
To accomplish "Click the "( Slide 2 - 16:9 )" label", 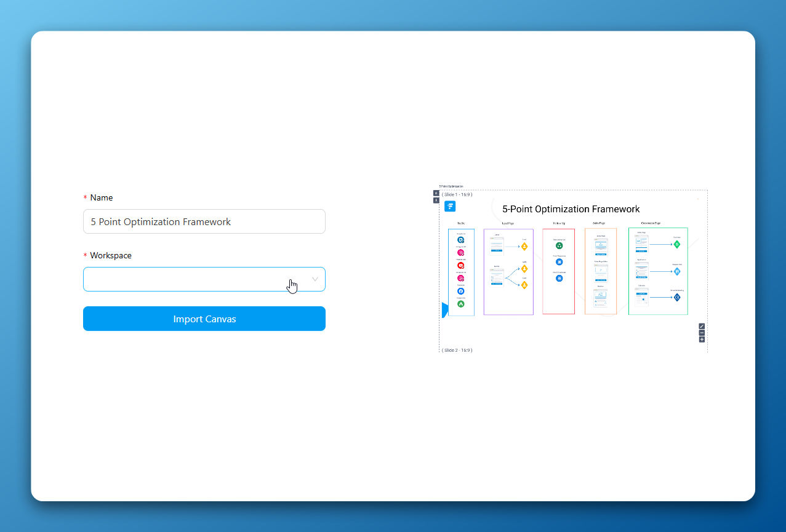I will 457,350.
